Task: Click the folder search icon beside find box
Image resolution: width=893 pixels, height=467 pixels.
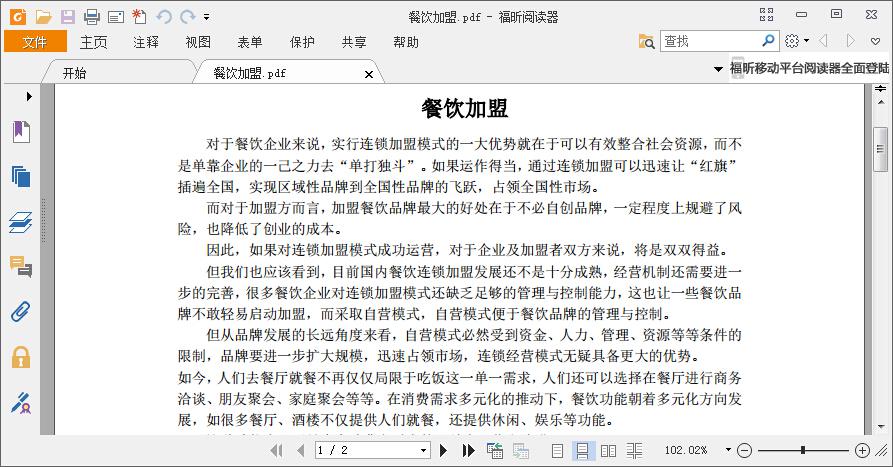Action: (646, 41)
